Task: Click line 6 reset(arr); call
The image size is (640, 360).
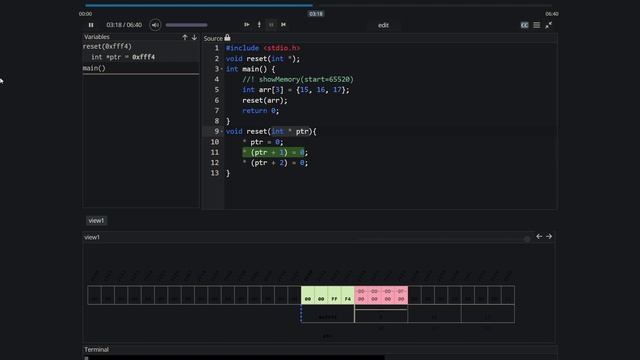Action: coord(265,100)
